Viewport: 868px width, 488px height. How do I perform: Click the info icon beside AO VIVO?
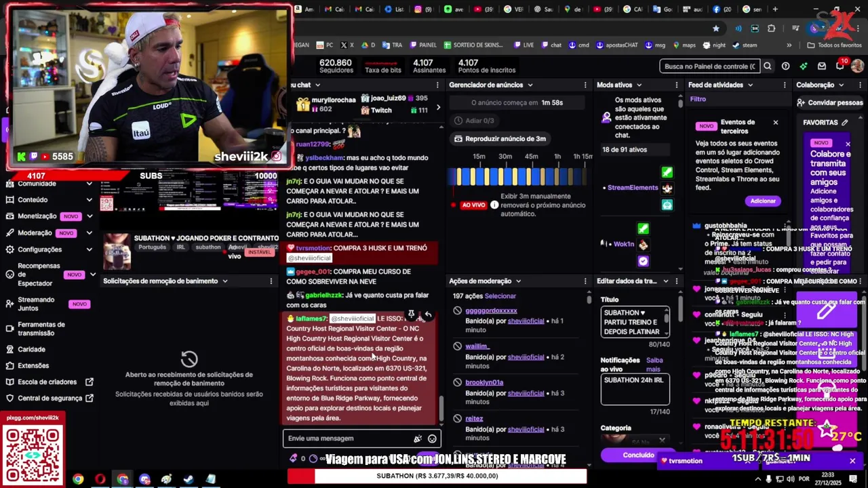(494, 205)
